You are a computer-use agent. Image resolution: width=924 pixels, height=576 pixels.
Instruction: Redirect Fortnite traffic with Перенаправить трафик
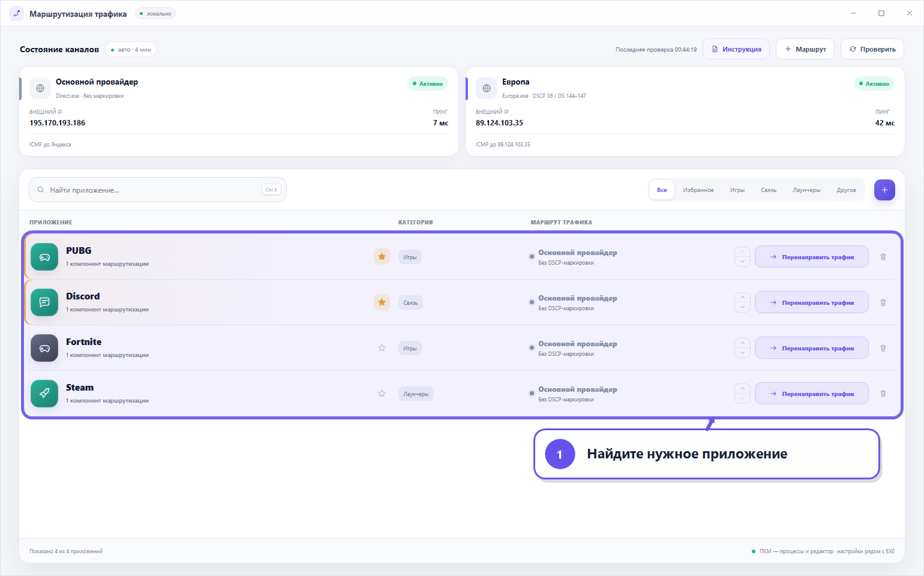(812, 348)
